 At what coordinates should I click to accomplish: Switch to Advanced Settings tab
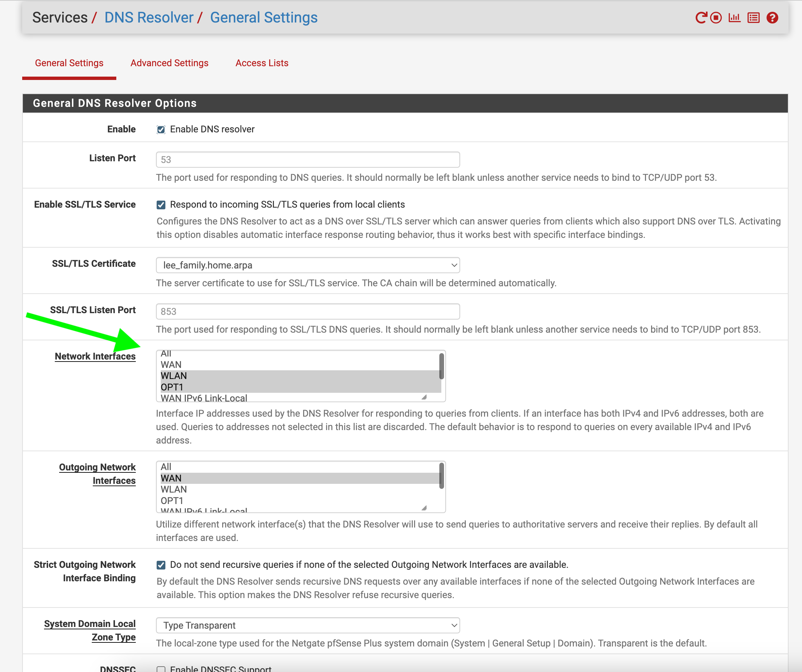(169, 63)
